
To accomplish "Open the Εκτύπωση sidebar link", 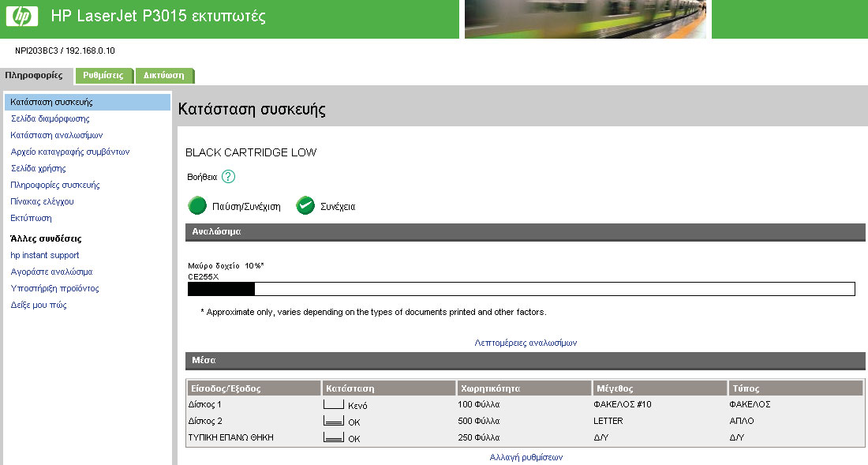I will [31, 218].
